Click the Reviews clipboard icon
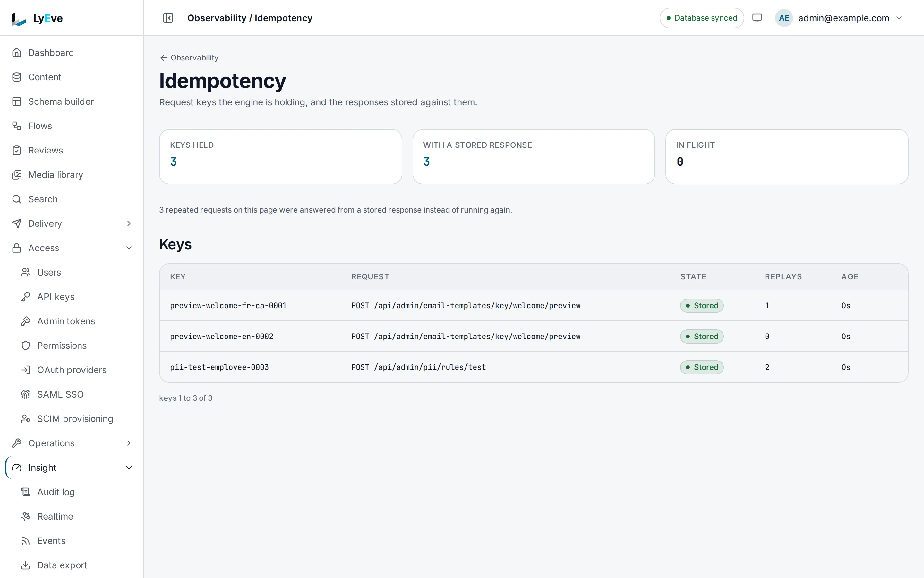 pos(17,150)
